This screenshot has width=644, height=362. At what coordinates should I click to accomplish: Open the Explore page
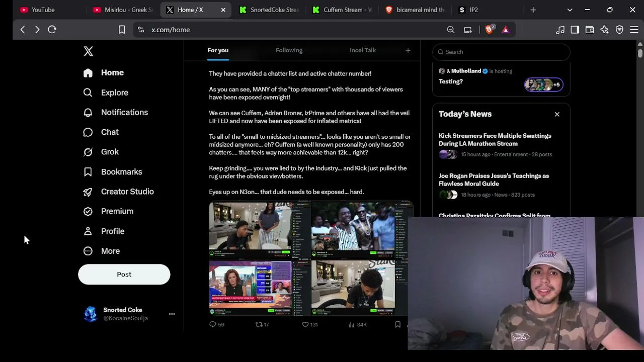point(106,93)
